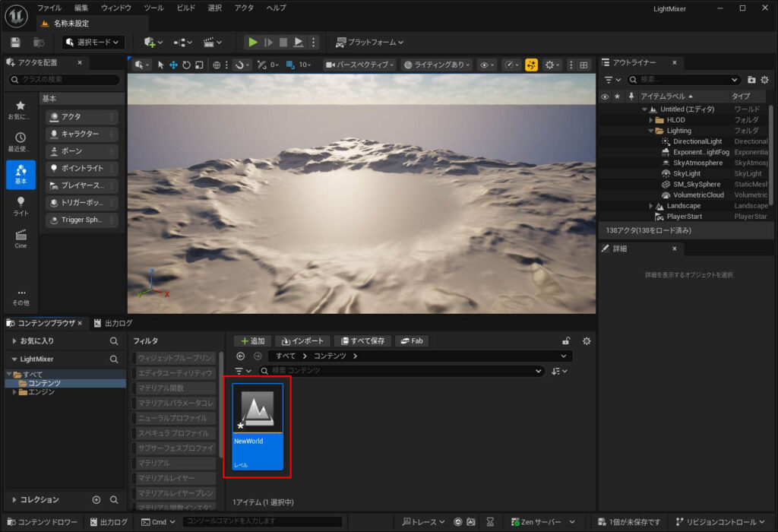
Task: Select the translate (move) tool in the viewport
Action: coord(173,65)
